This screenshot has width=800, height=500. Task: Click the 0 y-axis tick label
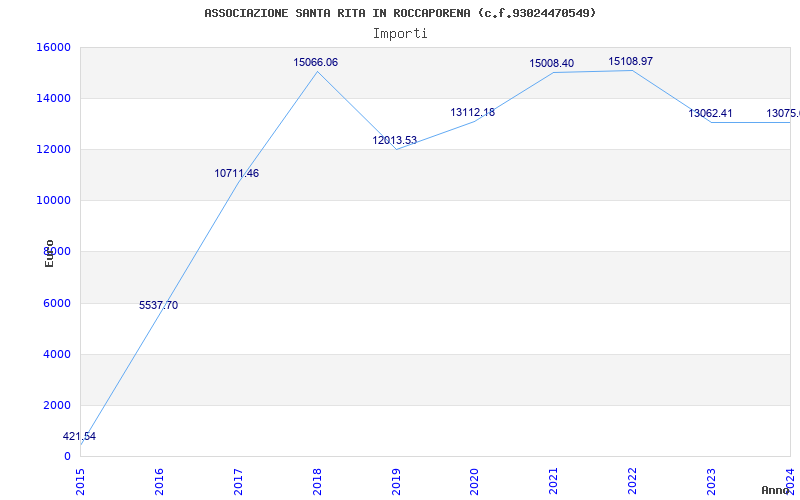[67, 457]
